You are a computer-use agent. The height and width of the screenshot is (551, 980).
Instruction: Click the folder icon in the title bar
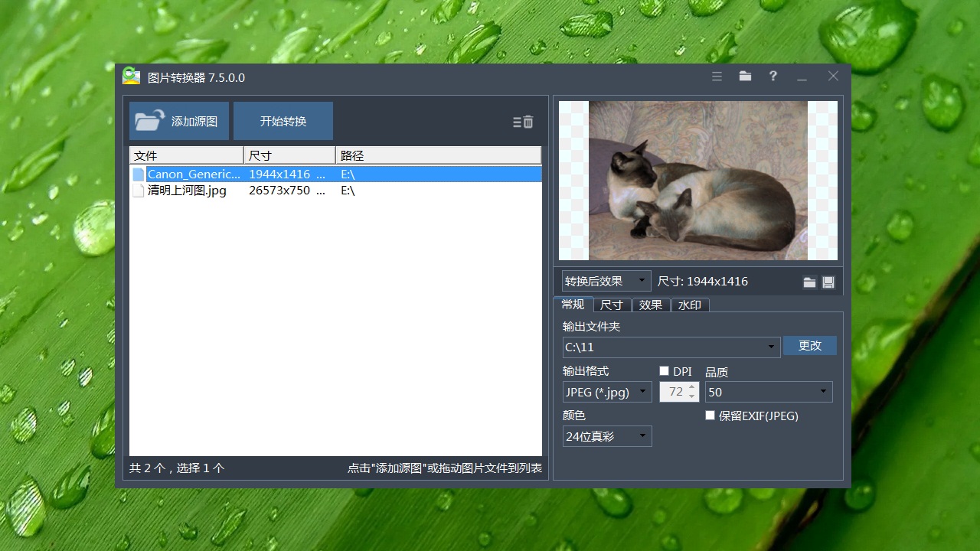tap(745, 77)
